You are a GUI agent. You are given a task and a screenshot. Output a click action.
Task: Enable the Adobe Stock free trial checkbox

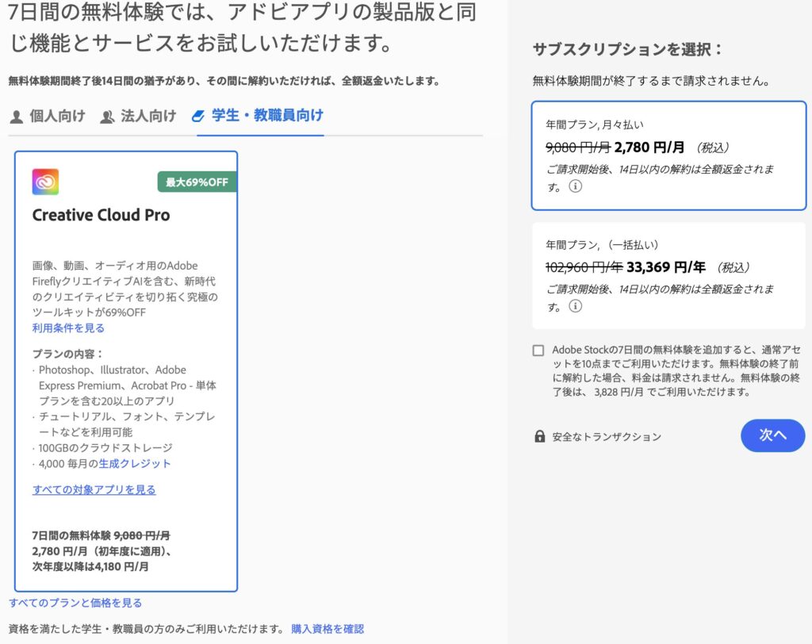539,351
